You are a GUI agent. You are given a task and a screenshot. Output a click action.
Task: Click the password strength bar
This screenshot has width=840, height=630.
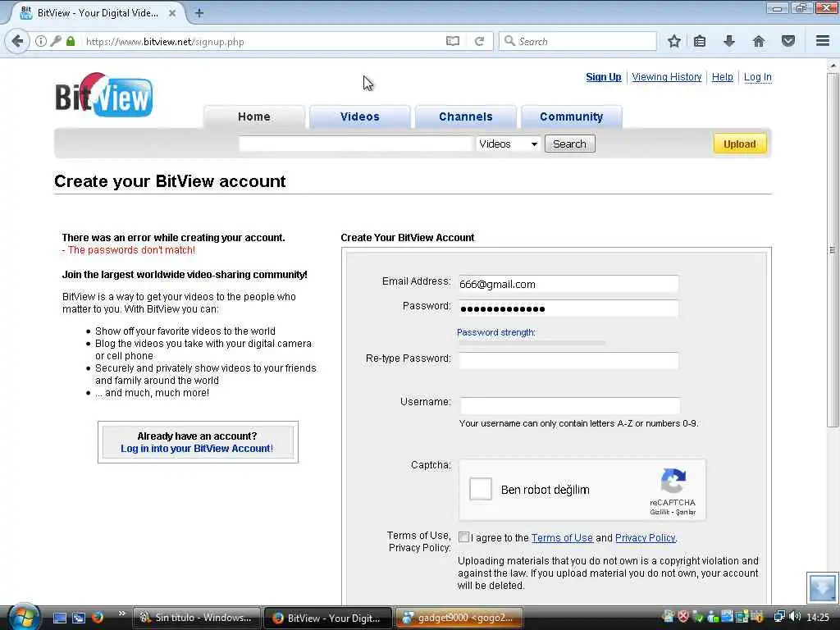pos(532,342)
